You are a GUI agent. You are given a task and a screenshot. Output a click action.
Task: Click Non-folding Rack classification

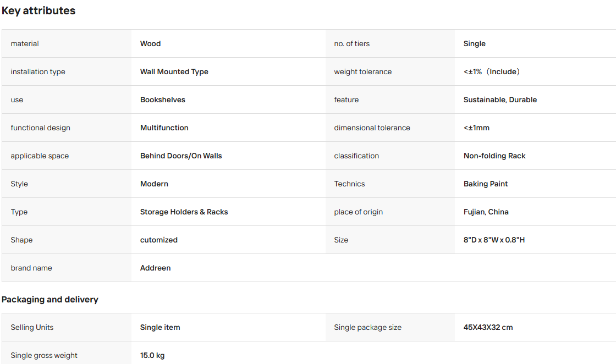tap(494, 156)
